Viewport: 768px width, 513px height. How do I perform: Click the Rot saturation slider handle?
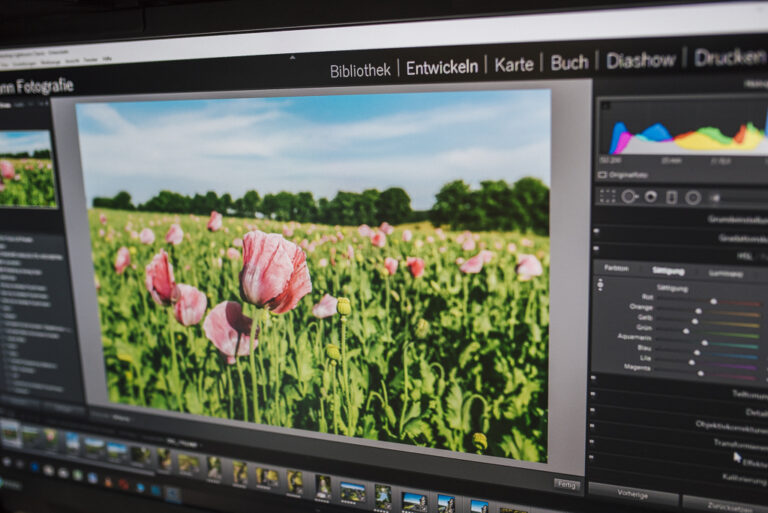tap(714, 301)
